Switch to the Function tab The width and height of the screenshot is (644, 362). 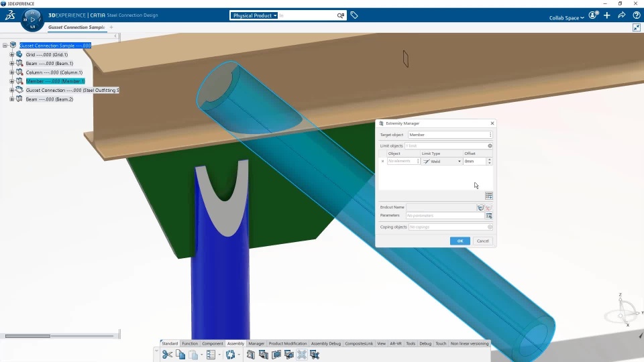pyautogui.click(x=190, y=343)
